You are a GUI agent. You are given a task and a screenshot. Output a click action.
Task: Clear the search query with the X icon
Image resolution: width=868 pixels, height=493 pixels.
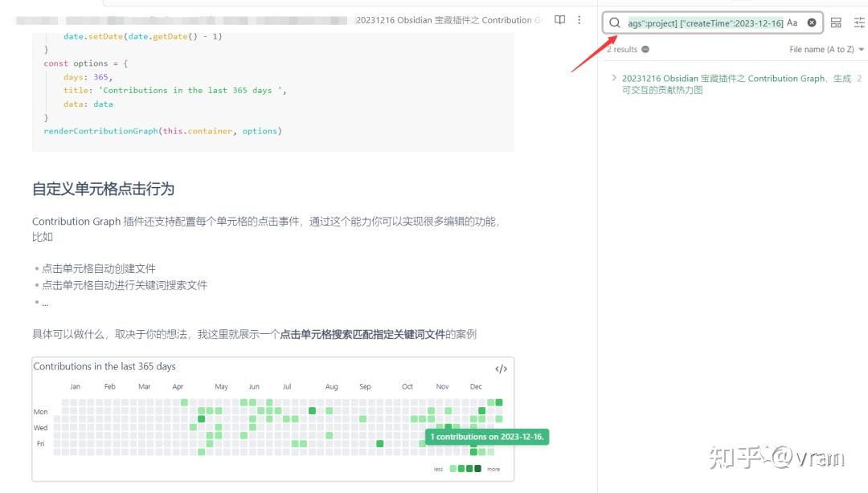pos(811,22)
